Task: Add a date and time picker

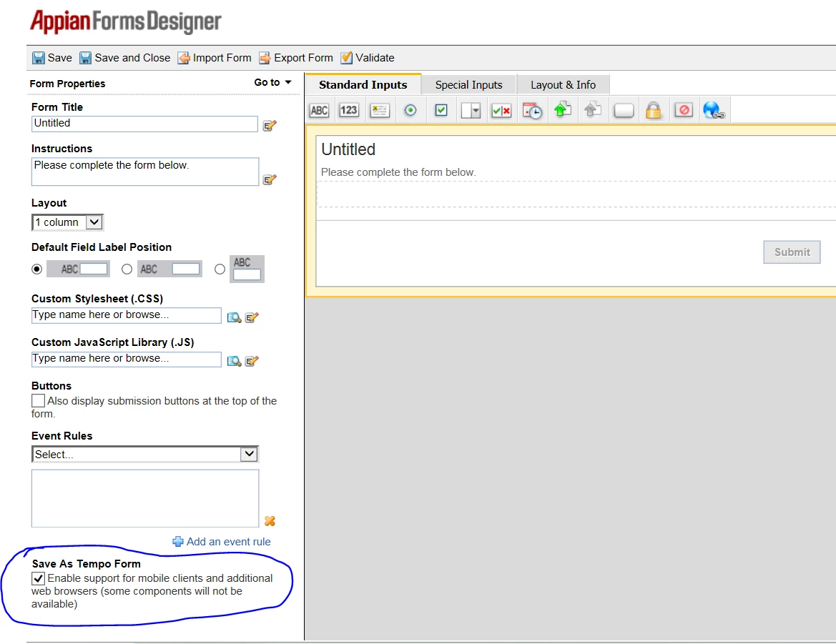Action: 532,110
